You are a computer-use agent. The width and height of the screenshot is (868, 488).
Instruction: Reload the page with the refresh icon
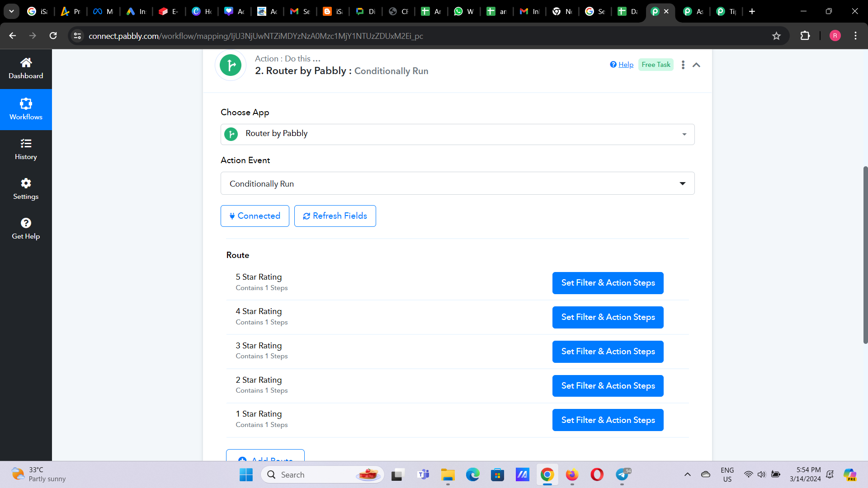(53, 36)
